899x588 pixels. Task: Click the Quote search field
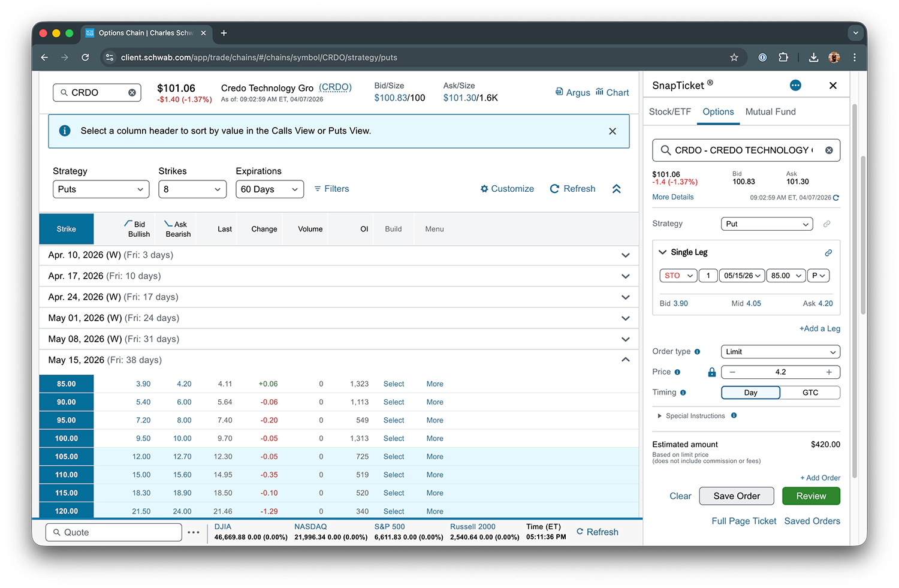tap(114, 532)
